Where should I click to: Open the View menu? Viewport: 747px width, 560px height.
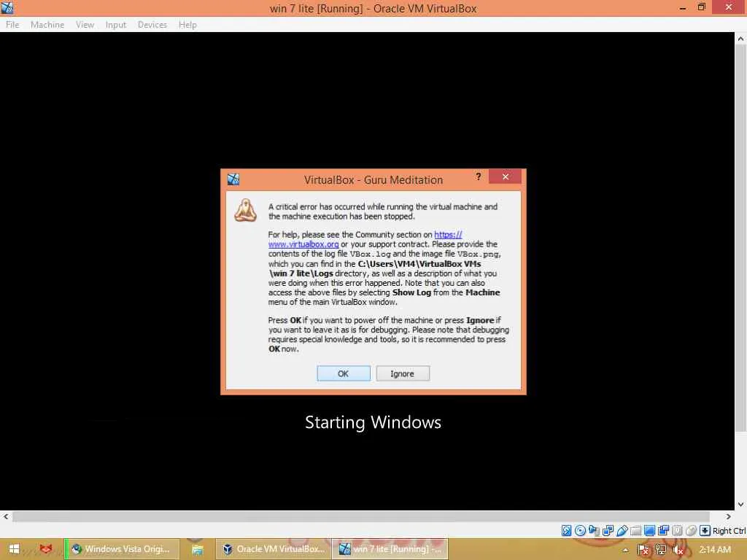[85, 25]
